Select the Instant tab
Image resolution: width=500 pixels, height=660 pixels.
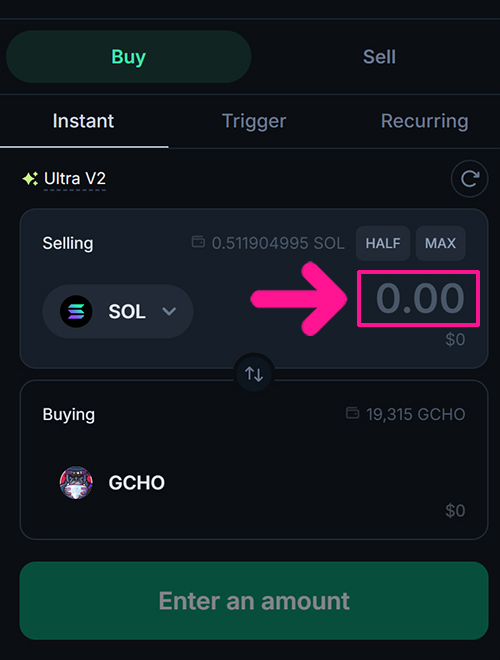[x=83, y=121]
